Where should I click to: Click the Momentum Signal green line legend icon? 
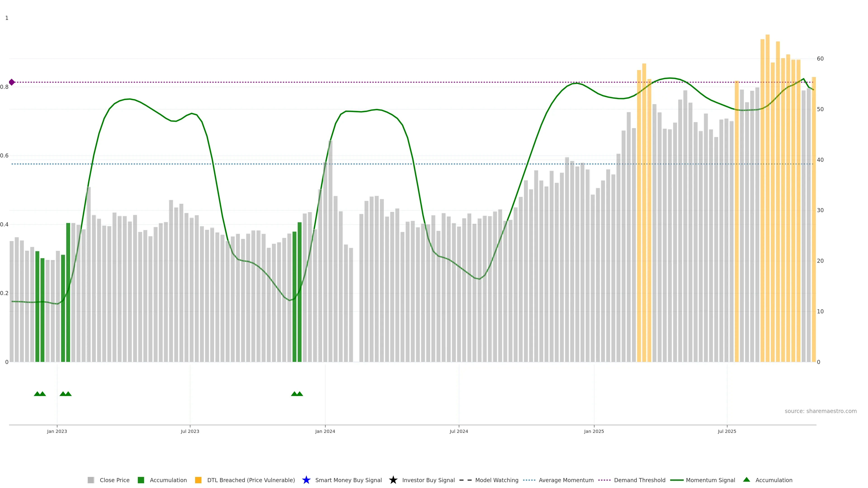(x=677, y=480)
